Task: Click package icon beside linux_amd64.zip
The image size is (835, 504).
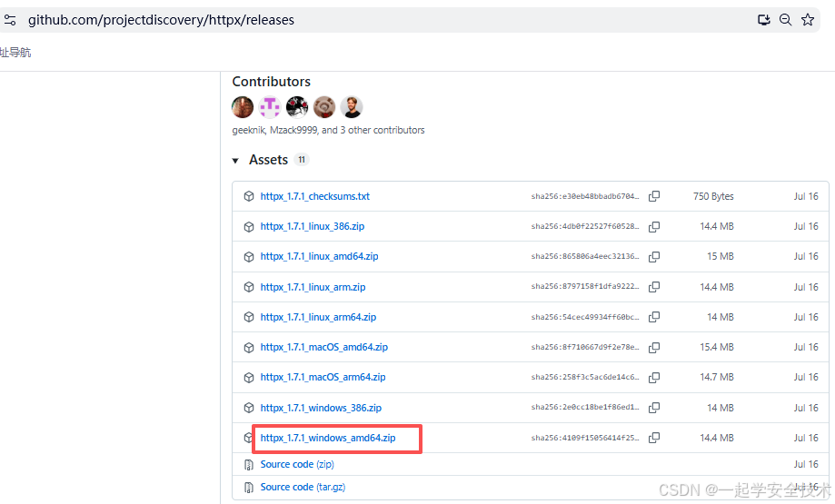Action: pyautogui.click(x=249, y=256)
